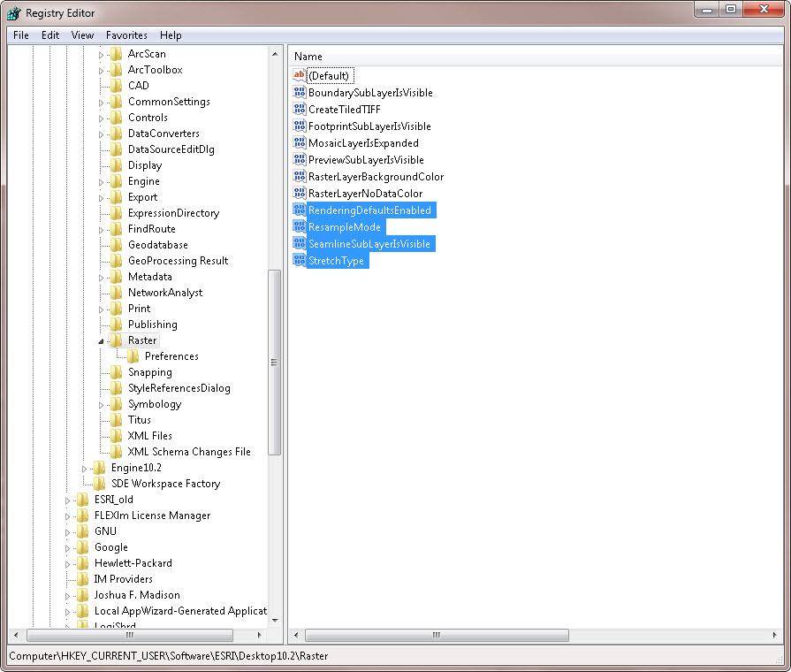Click the IM Providers folder icon
The width and height of the screenshot is (791, 672).
(x=83, y=579)
